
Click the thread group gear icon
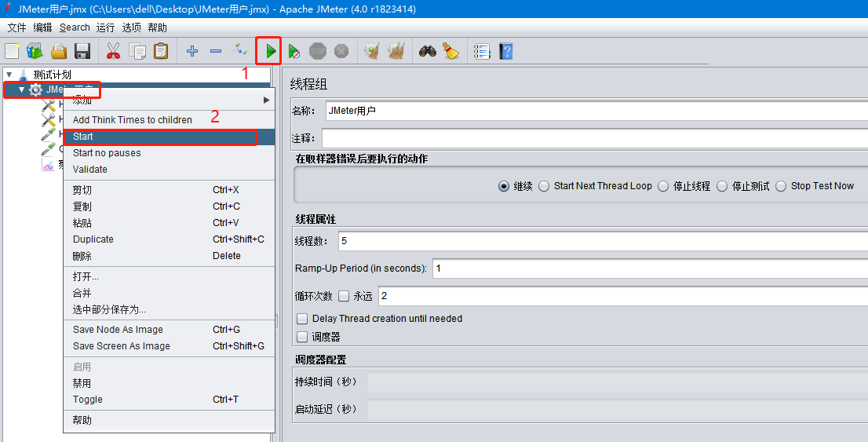coord(35,89)
